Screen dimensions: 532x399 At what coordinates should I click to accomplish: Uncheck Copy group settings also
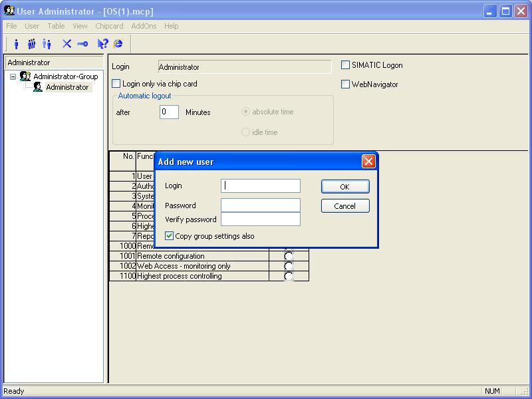coord(170,236)
